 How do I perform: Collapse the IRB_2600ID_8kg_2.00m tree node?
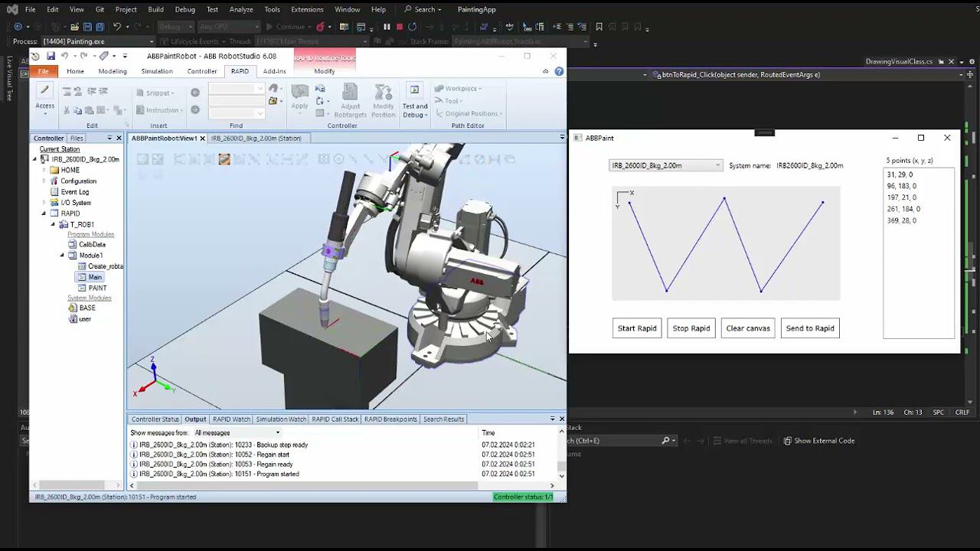[x=34, y=159]
